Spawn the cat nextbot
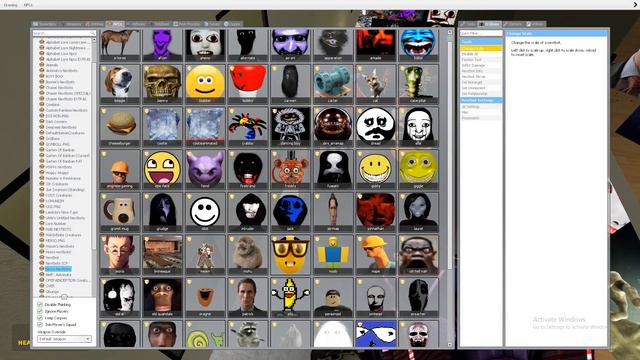This screenshot has width=640, height=360. click(376, 83)
